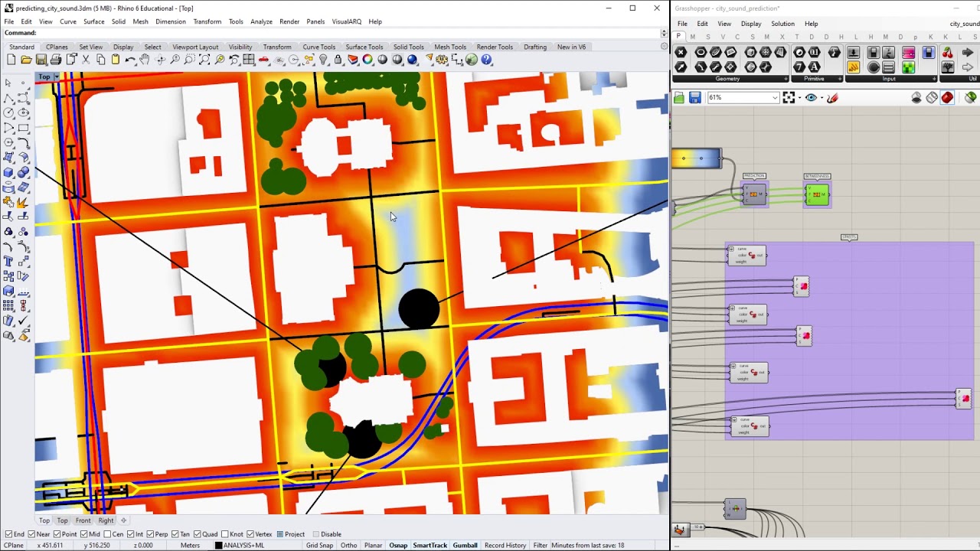Toggle Grid Snap in the status bar
980x551 pixels.
tap(319, 545)
